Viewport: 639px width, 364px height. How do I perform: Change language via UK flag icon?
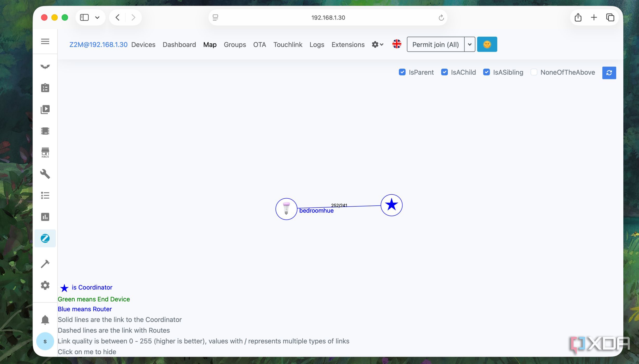coord(397,44)
